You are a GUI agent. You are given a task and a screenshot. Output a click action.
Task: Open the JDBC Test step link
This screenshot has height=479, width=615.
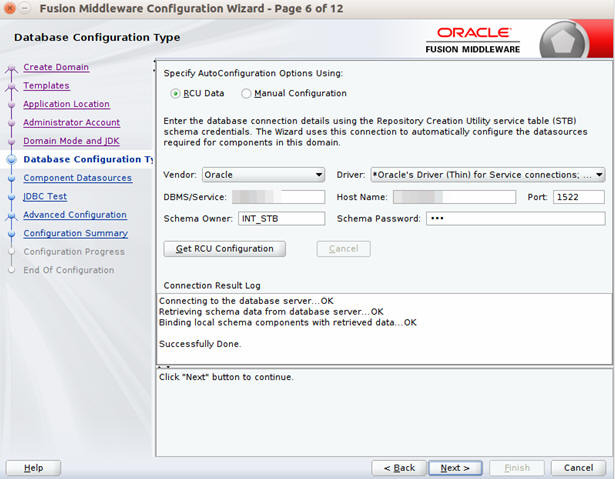coord(45,196)
